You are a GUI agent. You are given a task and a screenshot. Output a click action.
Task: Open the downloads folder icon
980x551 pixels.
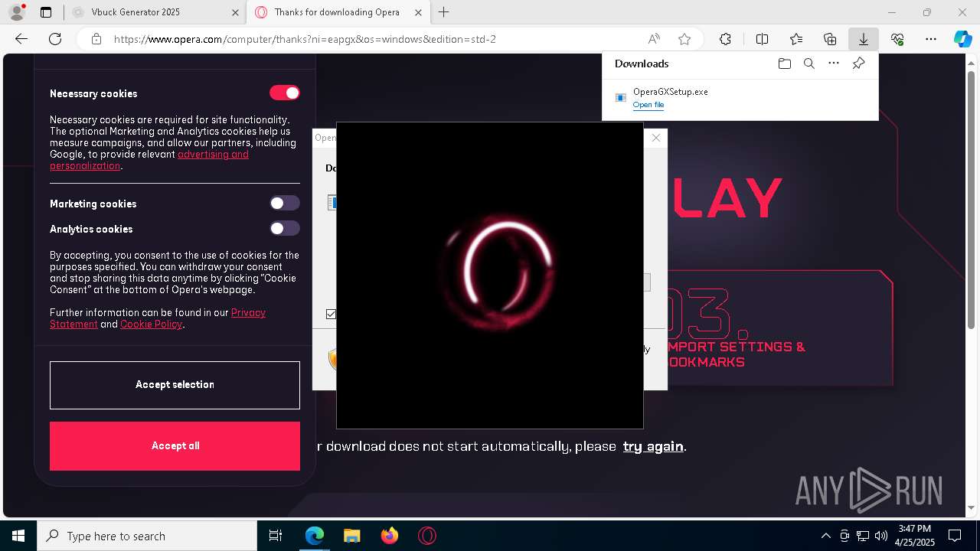[x=784, y=64]
